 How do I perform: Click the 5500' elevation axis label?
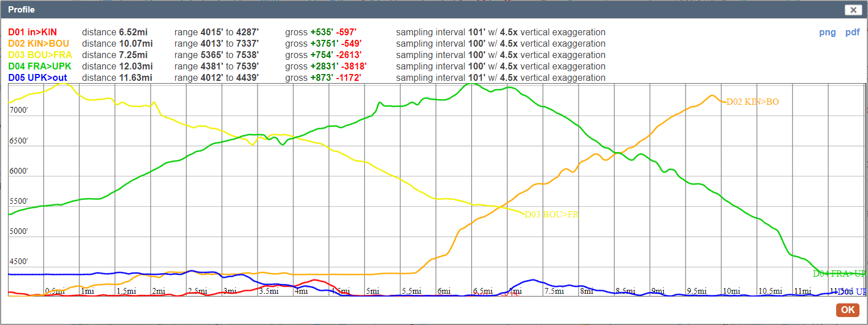18,201
